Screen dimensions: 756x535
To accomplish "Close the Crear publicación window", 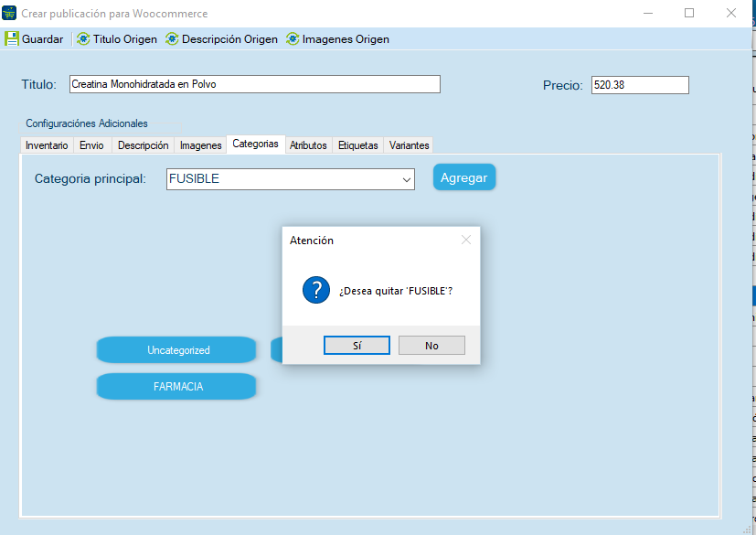I will [x=731, y=13].
